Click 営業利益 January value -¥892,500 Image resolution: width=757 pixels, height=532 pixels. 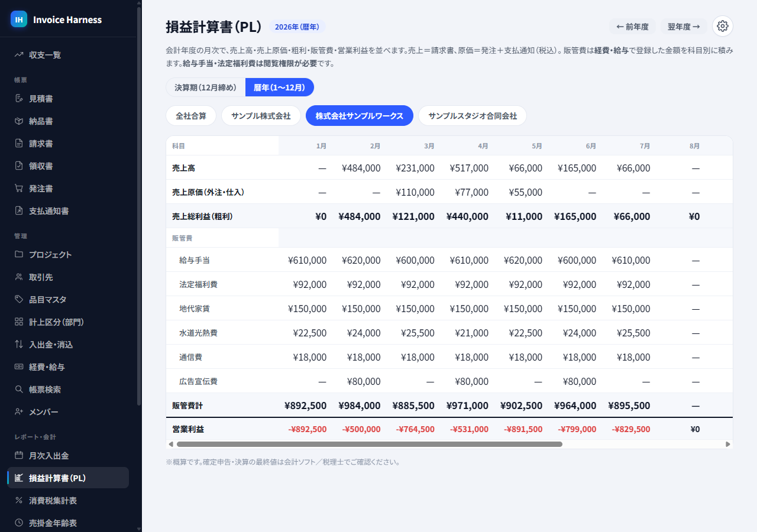tap(308, 429)
